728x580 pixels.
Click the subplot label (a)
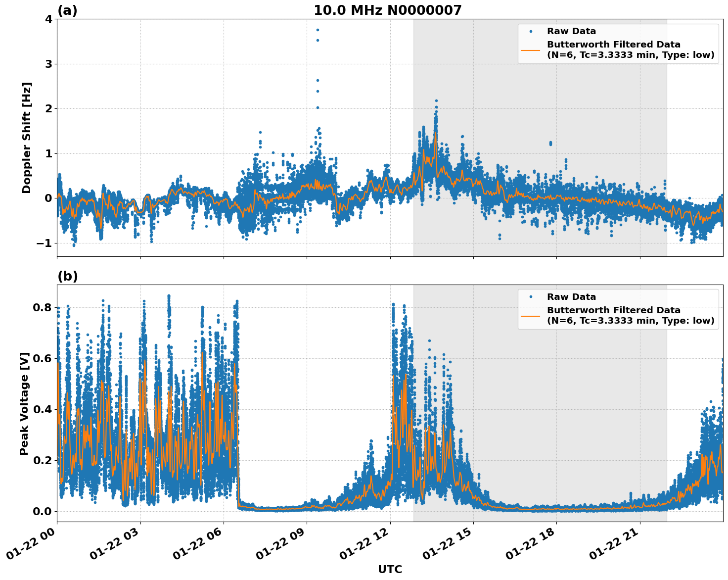tap(68, 9)
